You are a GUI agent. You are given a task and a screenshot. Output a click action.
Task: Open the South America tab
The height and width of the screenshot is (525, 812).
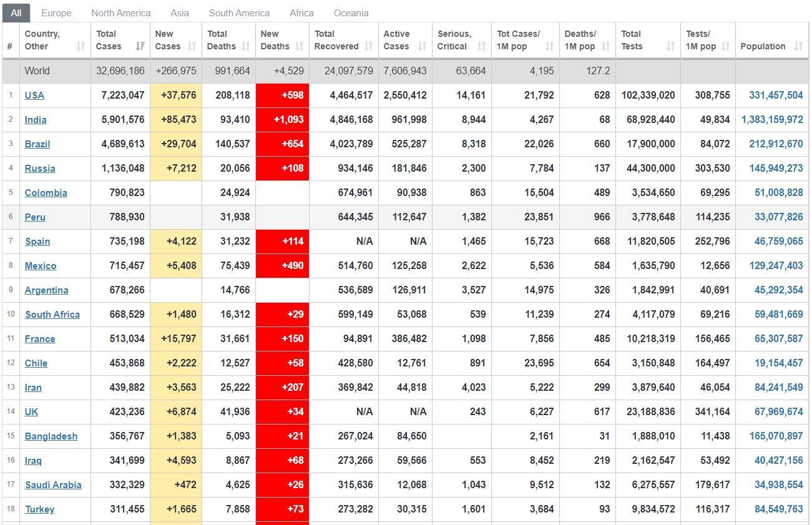(239, 12)
